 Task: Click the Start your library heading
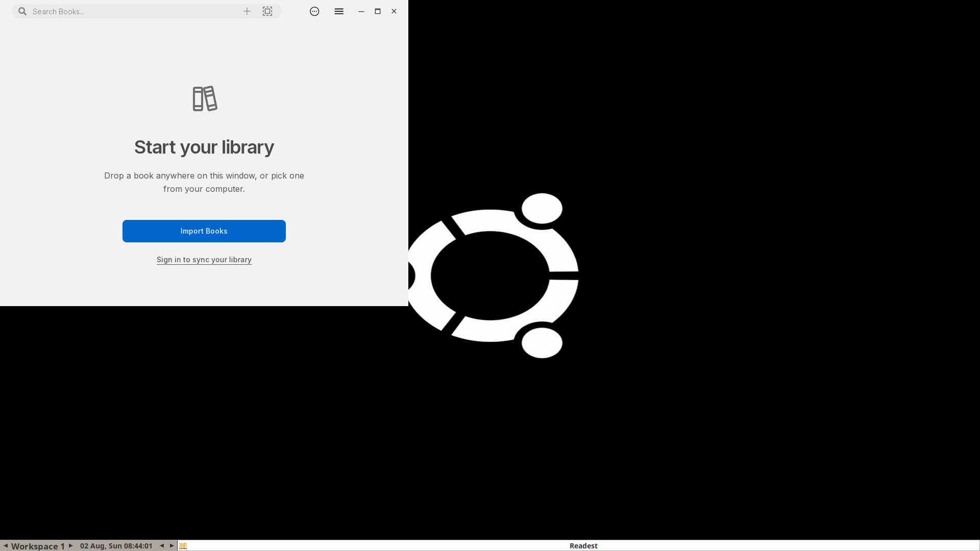(x=204, y=147)
